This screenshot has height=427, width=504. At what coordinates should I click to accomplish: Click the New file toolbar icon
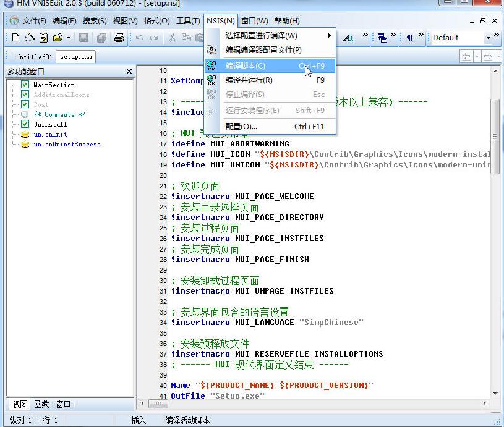15,38
